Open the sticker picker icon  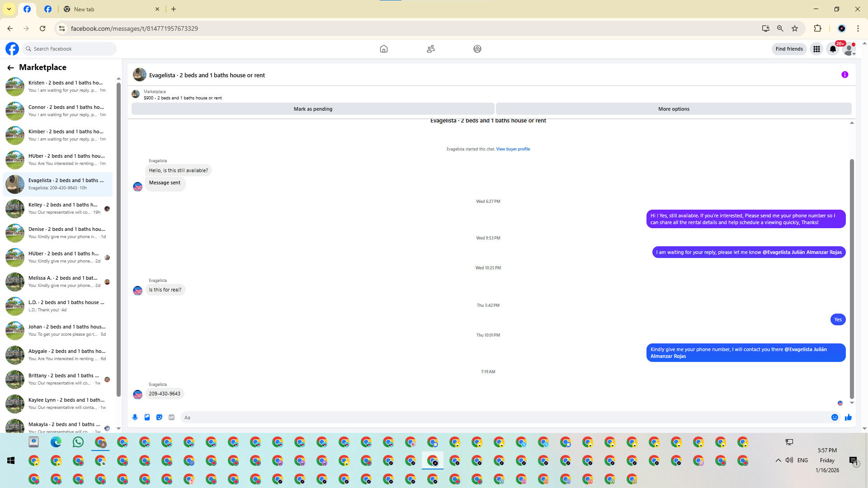pyautogui.click(x=159, y=418)
